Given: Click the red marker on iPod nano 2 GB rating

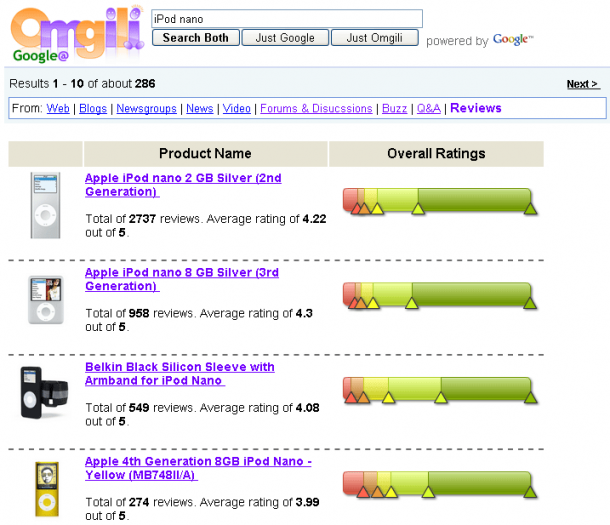Looking at the screenshot, I should [356, 209].
